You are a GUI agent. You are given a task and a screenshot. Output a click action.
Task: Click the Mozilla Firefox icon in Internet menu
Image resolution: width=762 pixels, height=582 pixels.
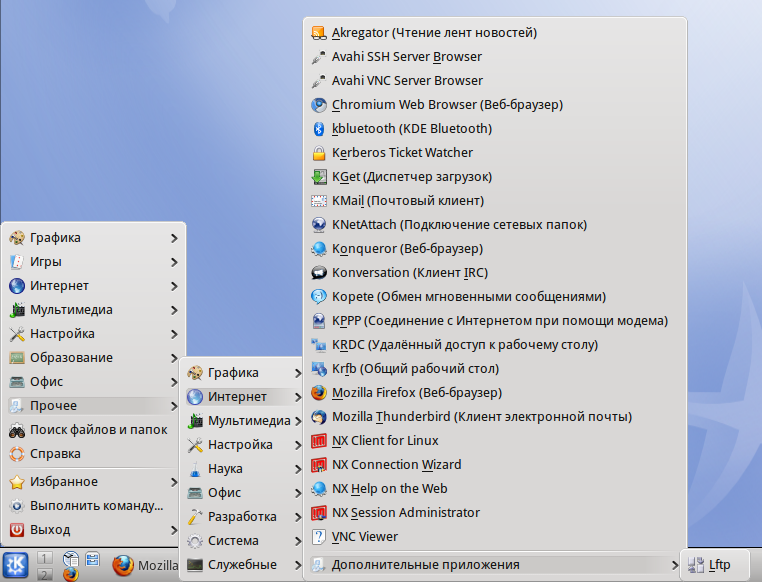319,393
